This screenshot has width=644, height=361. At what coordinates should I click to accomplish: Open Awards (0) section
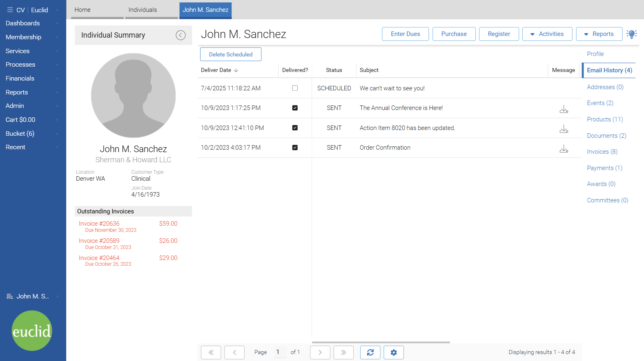[601, 184]
